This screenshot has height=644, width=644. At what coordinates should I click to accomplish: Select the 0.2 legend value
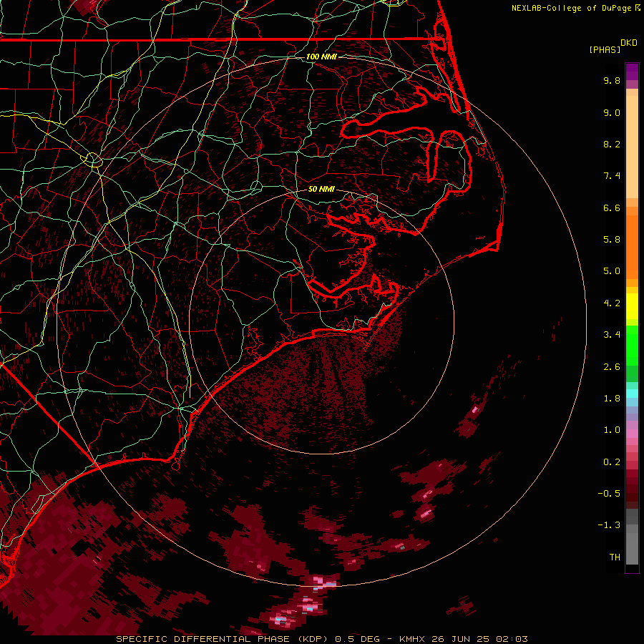point(612,462)
